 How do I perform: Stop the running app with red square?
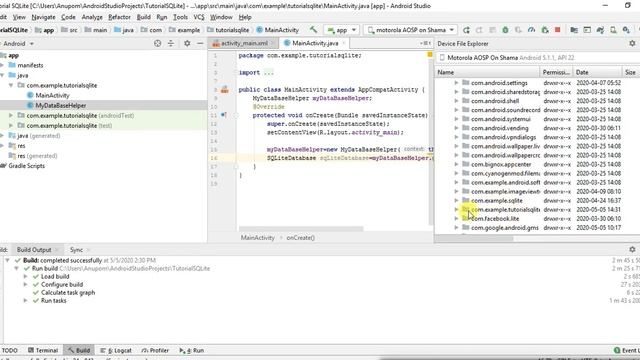tap(558, 30)
